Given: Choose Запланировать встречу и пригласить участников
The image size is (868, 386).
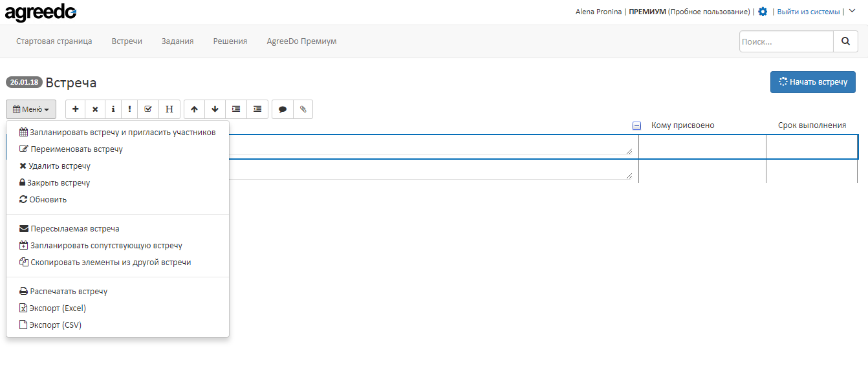Looking at the screenshot, I should tap(118, 132).
